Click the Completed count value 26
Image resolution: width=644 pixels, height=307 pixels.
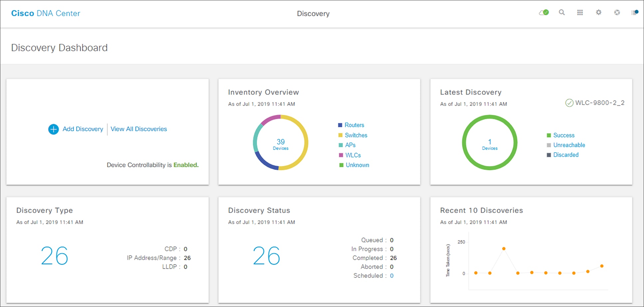coord(393,258)
